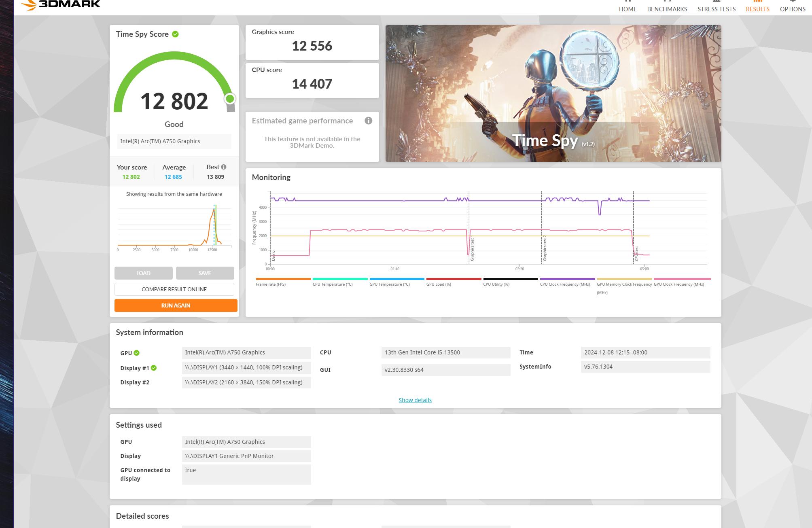Switch to Stress Tests tab
Image resolution: width=812 pixels, height=528 pixels.
tap(716, 8)
